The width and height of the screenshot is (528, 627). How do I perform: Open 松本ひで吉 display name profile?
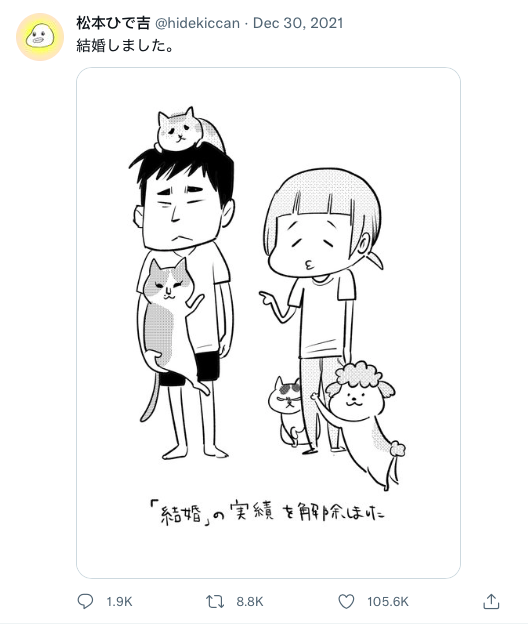[113, 23]
